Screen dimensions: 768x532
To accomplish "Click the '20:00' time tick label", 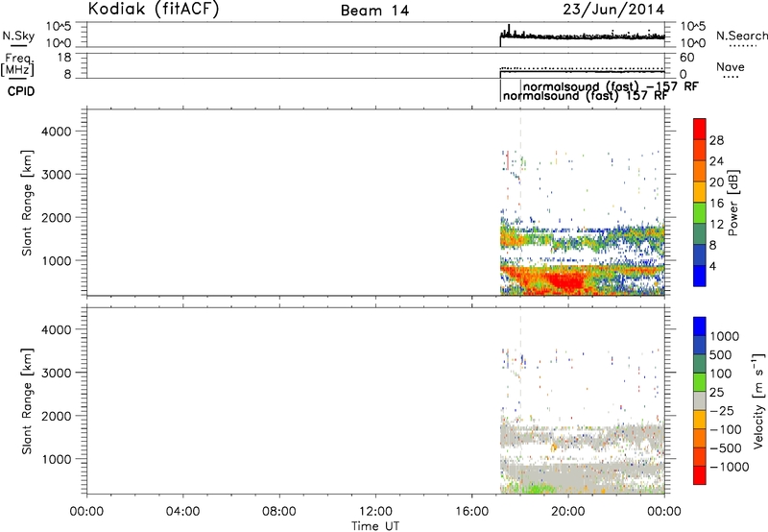I will click(568, 512).
